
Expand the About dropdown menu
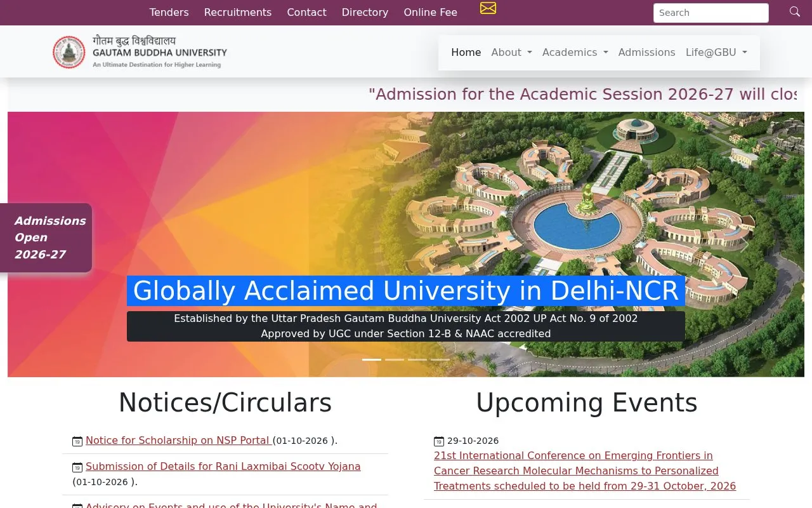click(511, 52)
